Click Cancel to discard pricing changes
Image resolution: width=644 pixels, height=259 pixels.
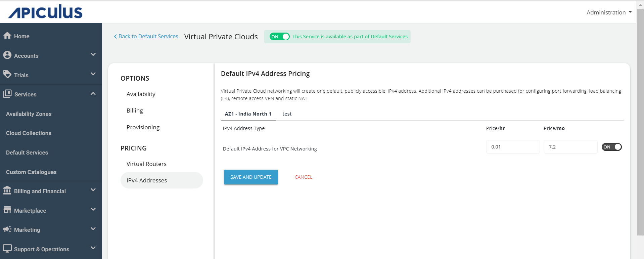coord(303,177)
